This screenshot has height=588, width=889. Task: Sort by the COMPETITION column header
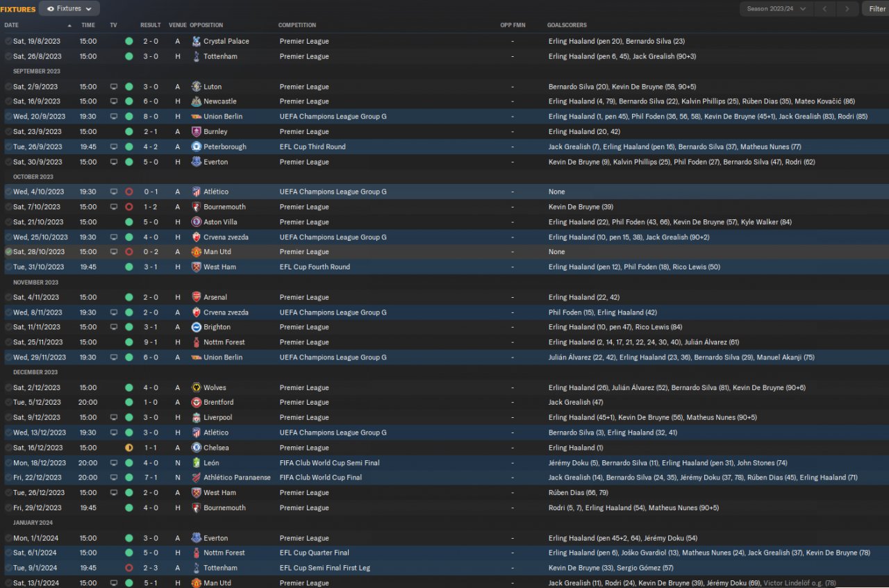(x=297, y=25)
